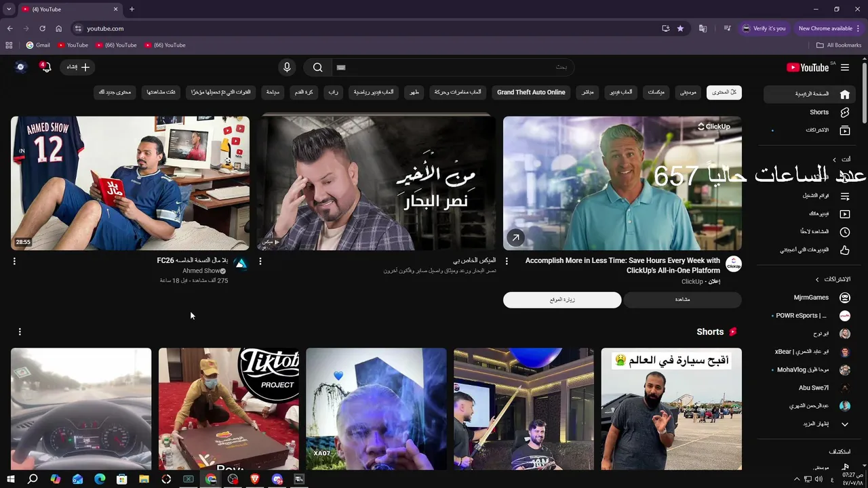
Task: Select the كل المحتوى filter chip
Action: point(724,92)
